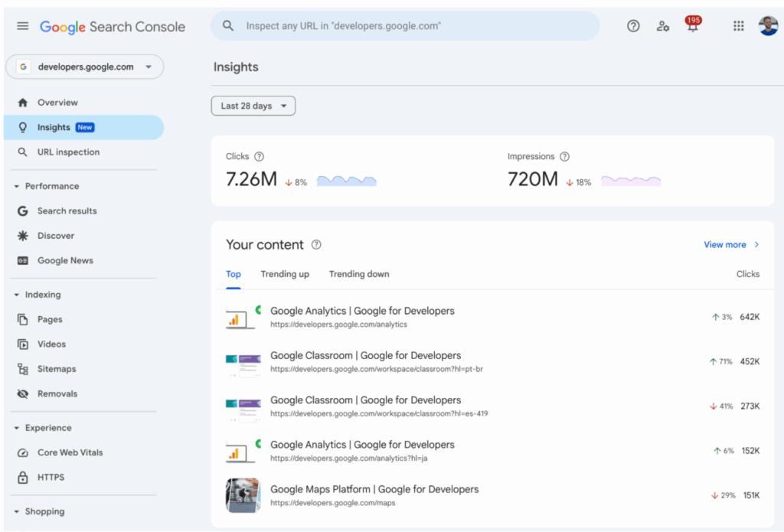The height and width of the screenshot is (532, 784).
Task: Collapse the Experience sidebar section
Action: 18,429
